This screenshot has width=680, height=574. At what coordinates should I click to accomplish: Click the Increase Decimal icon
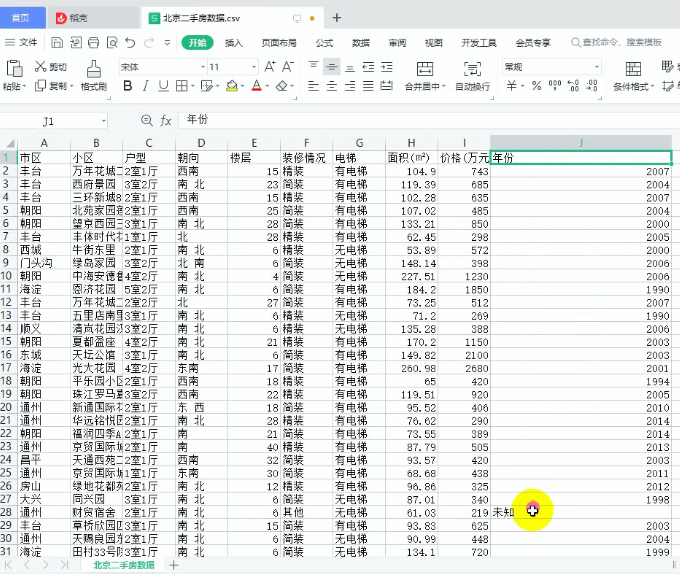573,85
